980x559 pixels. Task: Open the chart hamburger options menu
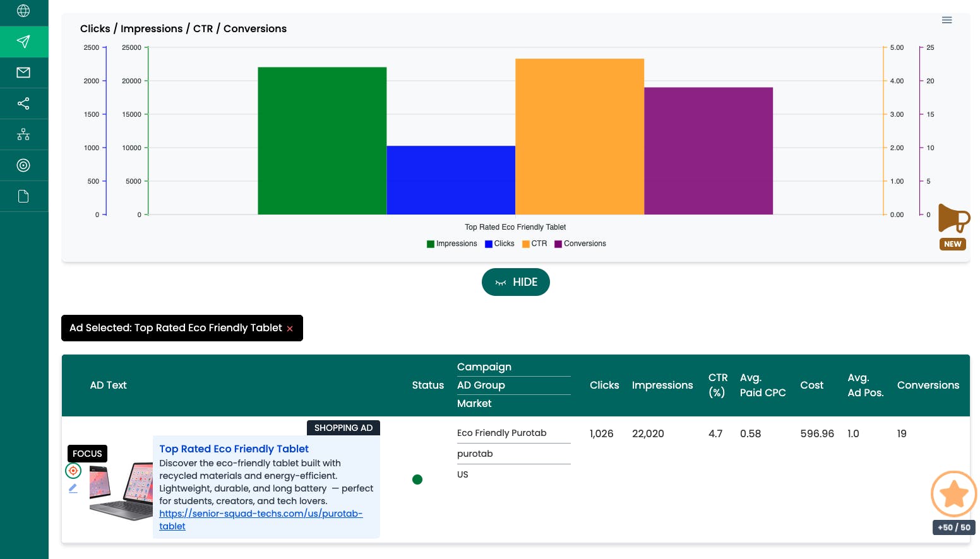(x=947, y=20)
